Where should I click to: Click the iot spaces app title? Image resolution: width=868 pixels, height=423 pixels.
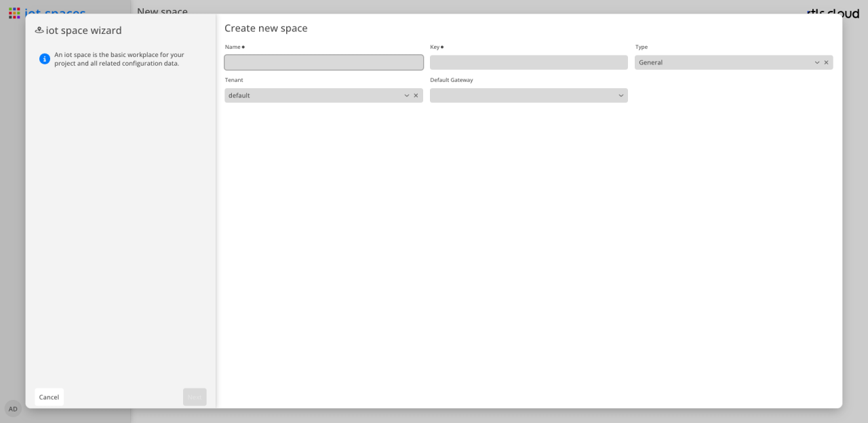pyautogui.click(x=55, y=13)
